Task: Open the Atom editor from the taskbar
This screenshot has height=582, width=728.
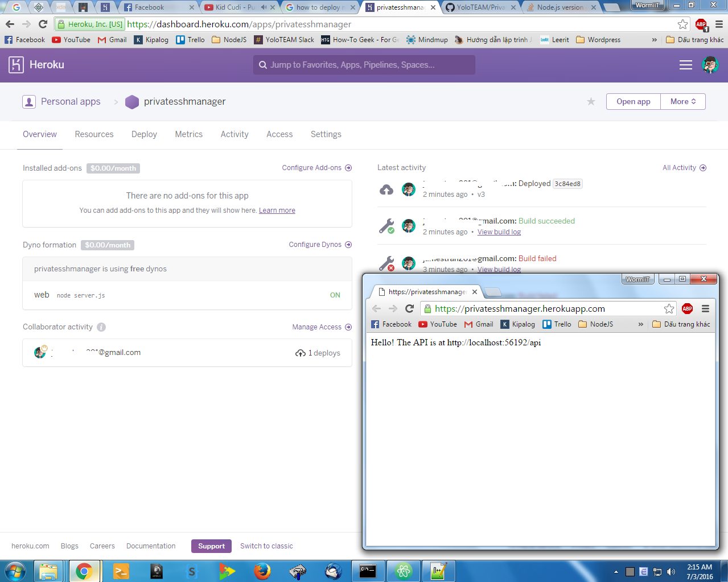Action: click(x=404, y=571)
